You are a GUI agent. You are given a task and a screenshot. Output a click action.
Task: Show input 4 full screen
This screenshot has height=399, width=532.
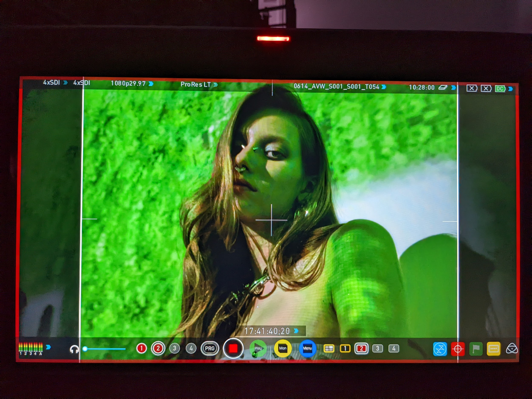[394, 348]
